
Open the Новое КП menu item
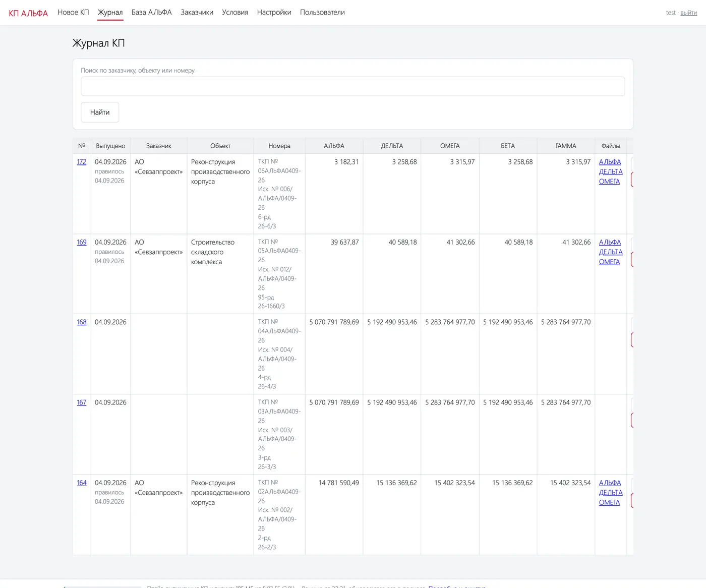(x=73, y=12)
